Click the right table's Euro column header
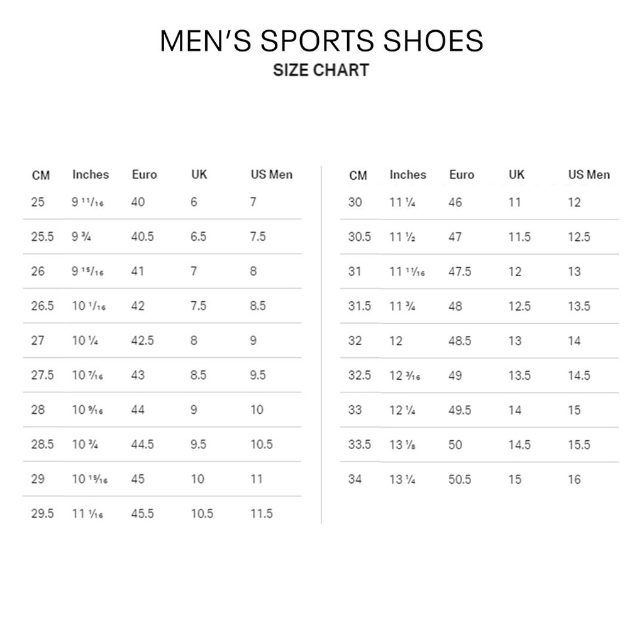Image resolution: width=644 pixels, height=644 pixels. pos(462,174)
